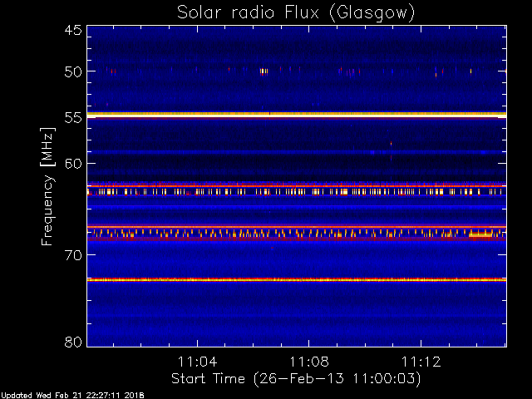532x399 pixels.
Task: Click the "Updated Wed Feb 21" timestamp text
Action: tap(72, 396)
